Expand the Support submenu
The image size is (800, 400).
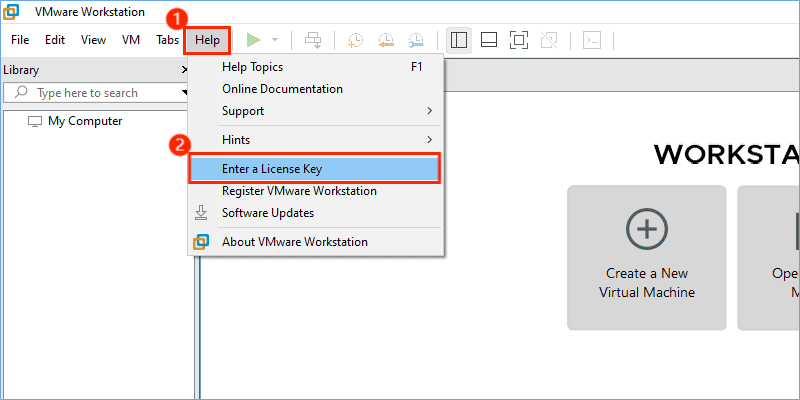coord(316,111)
